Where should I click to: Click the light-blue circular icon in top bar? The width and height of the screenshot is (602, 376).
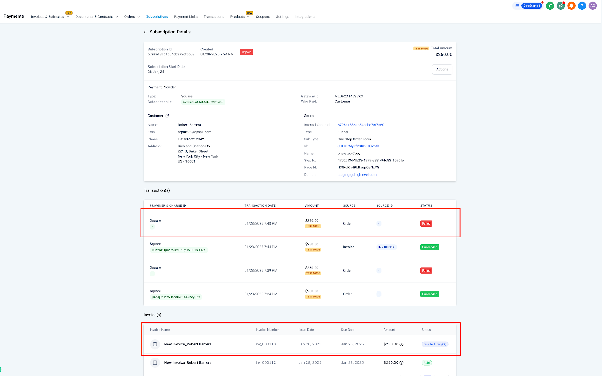click(582, 6)
